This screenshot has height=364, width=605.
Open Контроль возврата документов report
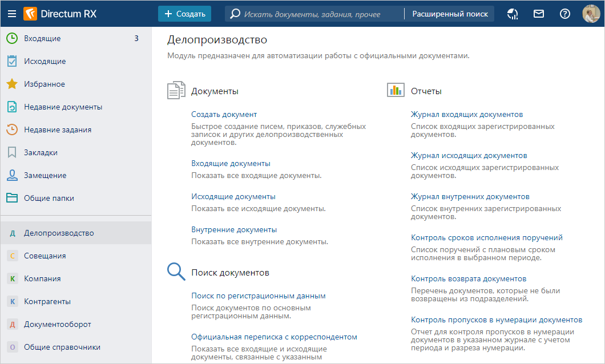pyautogui.click(x=468, y=279)
